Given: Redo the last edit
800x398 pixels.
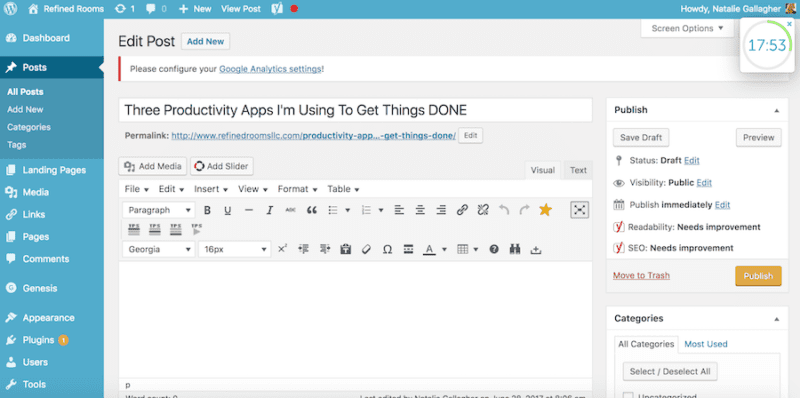Looking at the screenshot, I should click(524, 210).
